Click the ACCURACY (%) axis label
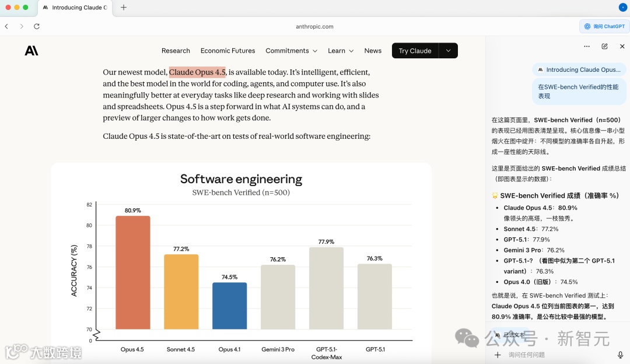 coord(74,271)
